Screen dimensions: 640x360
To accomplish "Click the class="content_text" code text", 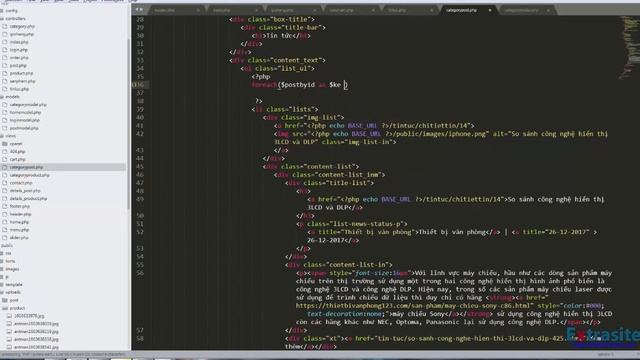I will pyautogui.click(x=284, y=60).
